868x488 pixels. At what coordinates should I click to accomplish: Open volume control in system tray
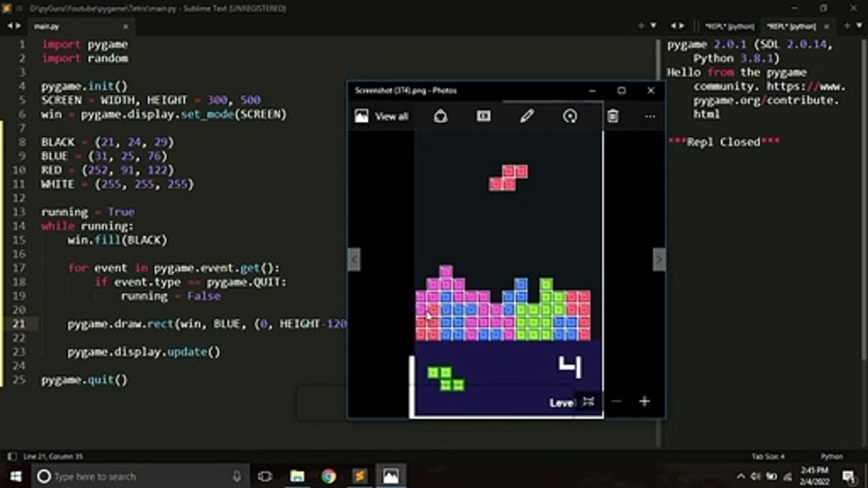coord(755,476)
